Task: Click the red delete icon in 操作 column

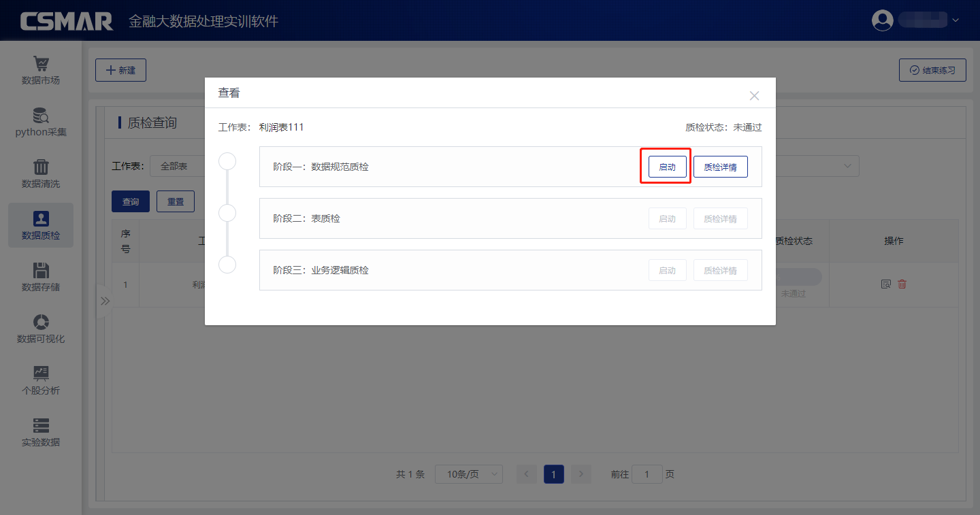Action: click(902, 284)
